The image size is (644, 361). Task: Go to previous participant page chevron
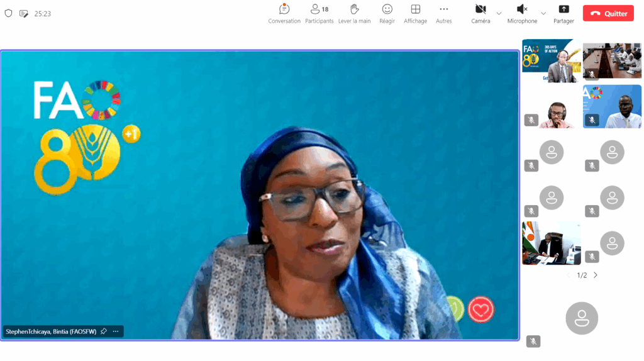(569, 275)
